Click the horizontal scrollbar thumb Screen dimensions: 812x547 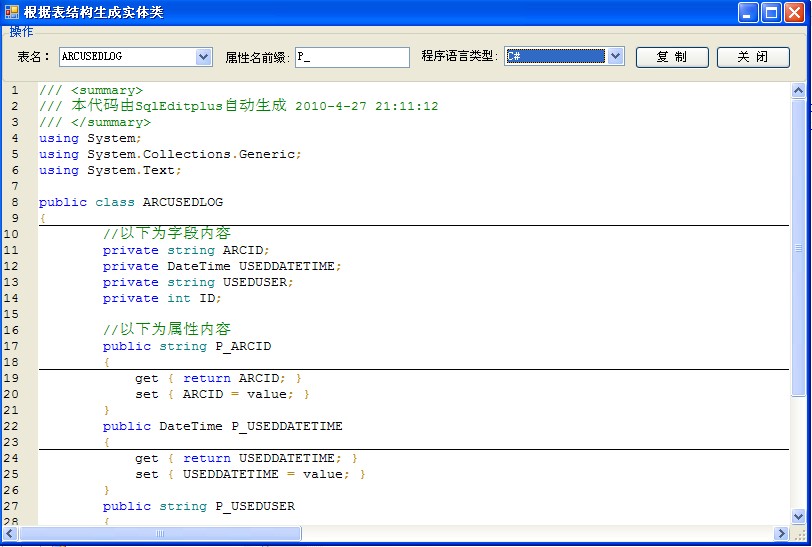pyautogui.click(x=160, y=533)
